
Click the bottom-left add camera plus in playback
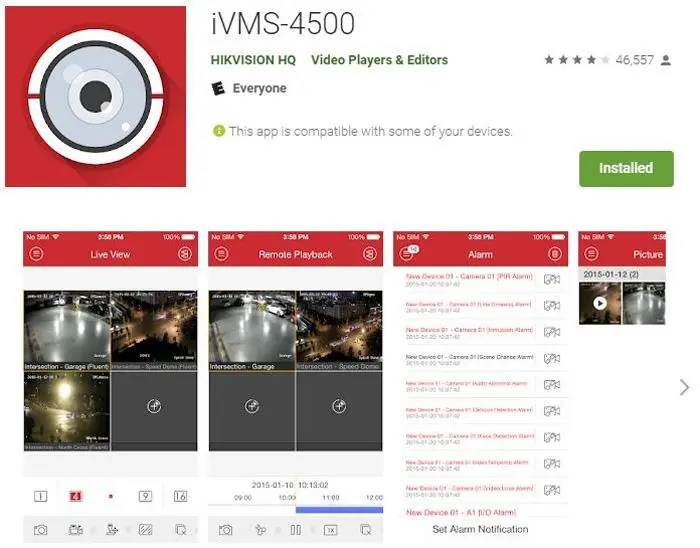click(x=252, y=406)
